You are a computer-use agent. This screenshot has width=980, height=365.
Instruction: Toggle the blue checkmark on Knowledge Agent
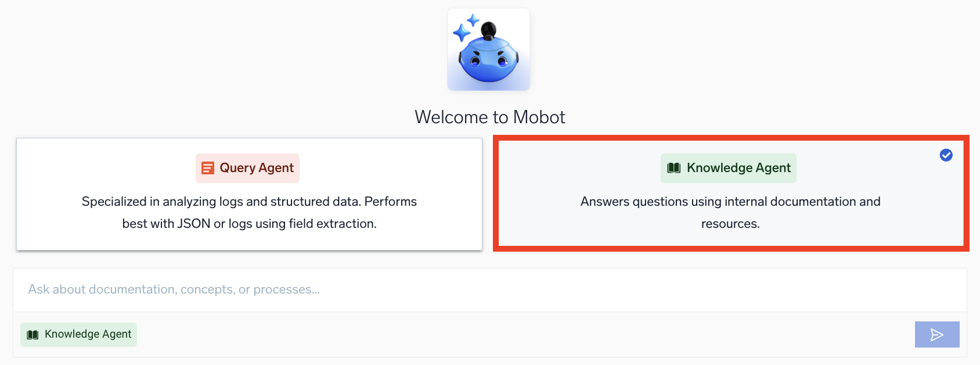pos(946,155)
